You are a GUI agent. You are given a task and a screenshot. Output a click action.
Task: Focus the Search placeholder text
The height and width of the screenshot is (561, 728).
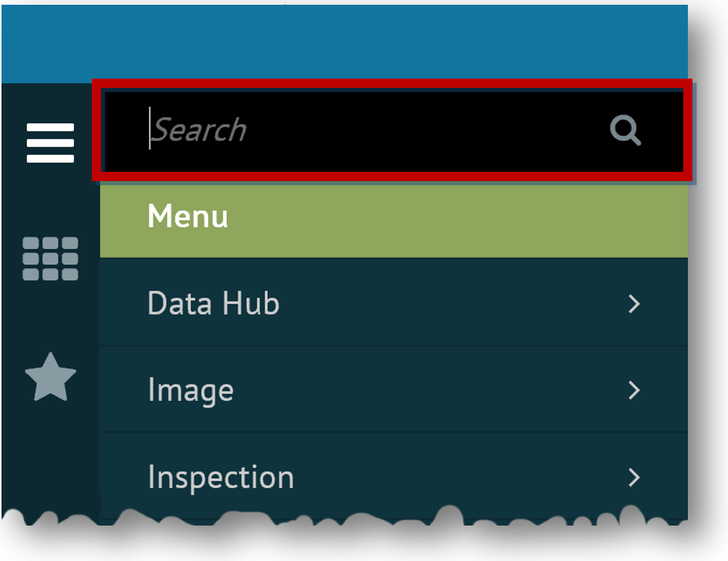(x=199, y=131)
